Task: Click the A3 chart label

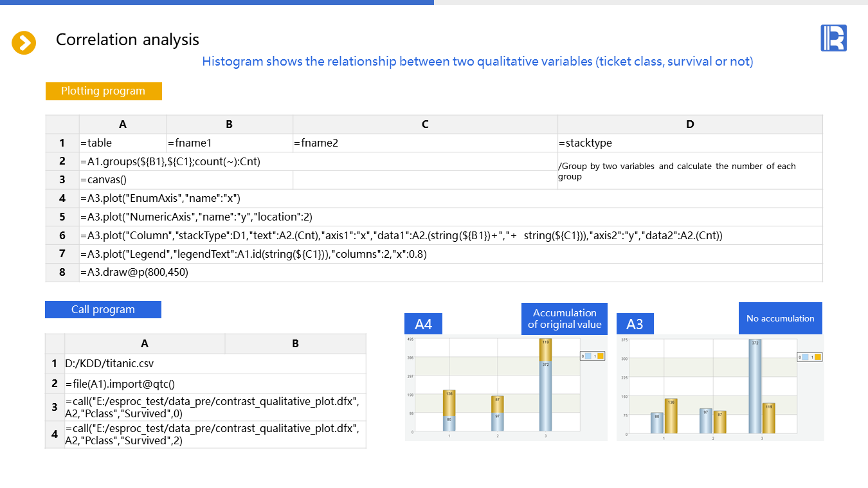Action: click(x=635, y=324)
